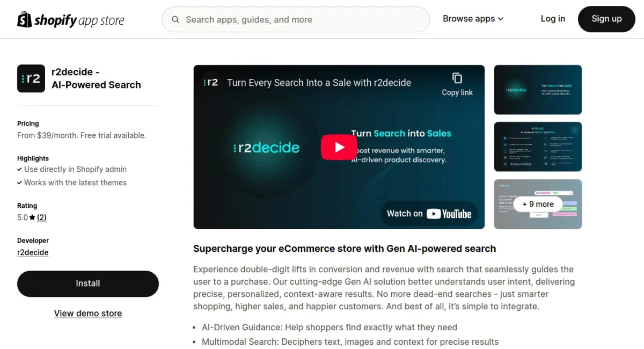The width and height of the screenshot is (644, 349).
Task: Click the Sign up button
Action: point(606,19)
